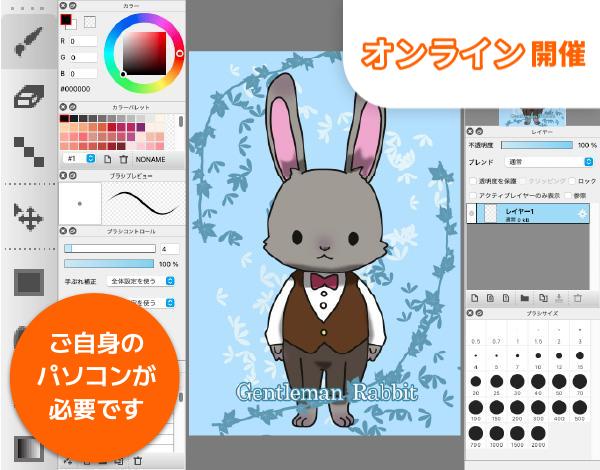Viewport: 600px width, 470px height.
Task: Merge the layer down using the arrow icon
Action: point(559,298)
